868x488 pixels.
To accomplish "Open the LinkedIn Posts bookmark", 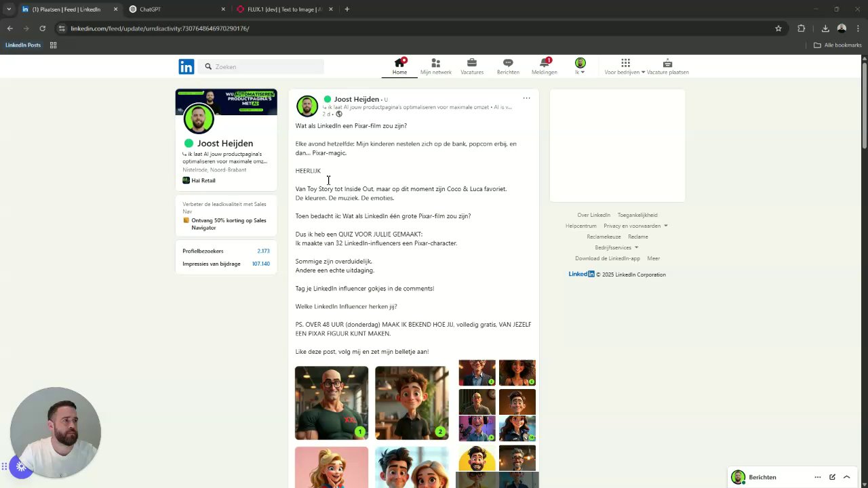I will pyautogui.click(x=23, y=45).
